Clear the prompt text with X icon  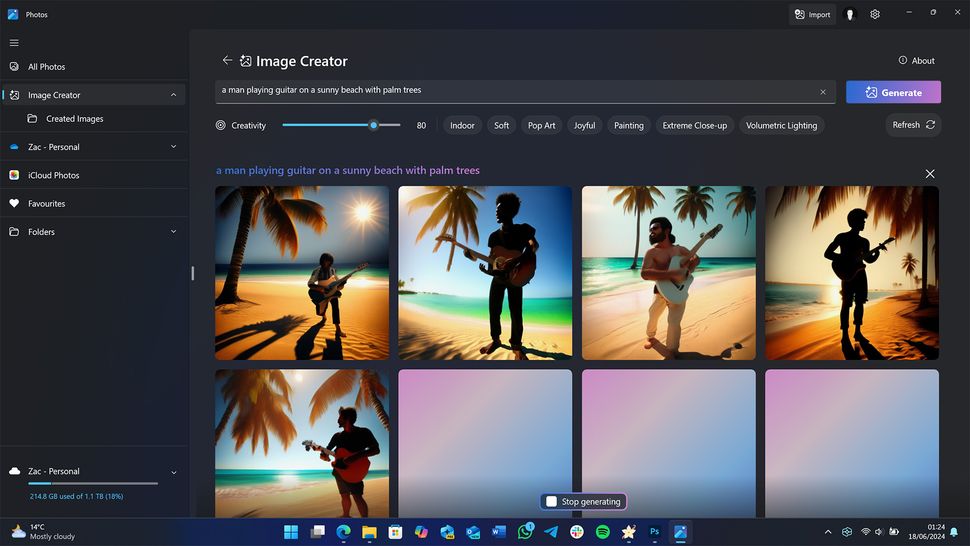(823, 92)
